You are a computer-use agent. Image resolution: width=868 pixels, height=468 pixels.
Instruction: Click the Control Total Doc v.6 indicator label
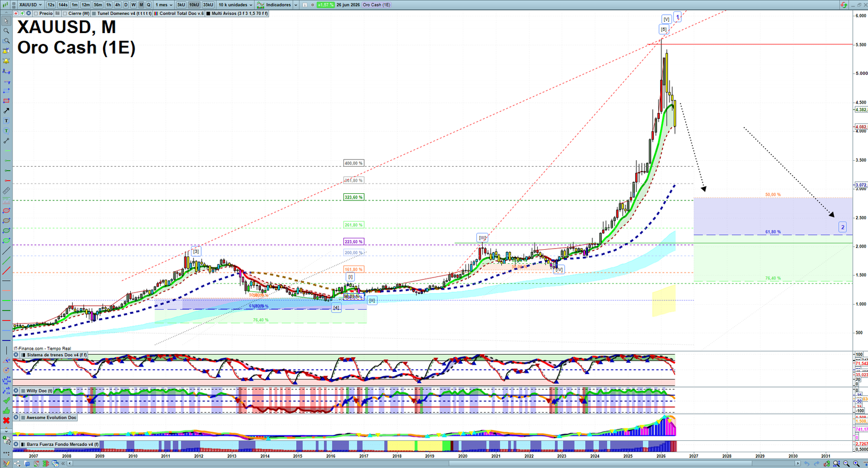pos(182,14)
